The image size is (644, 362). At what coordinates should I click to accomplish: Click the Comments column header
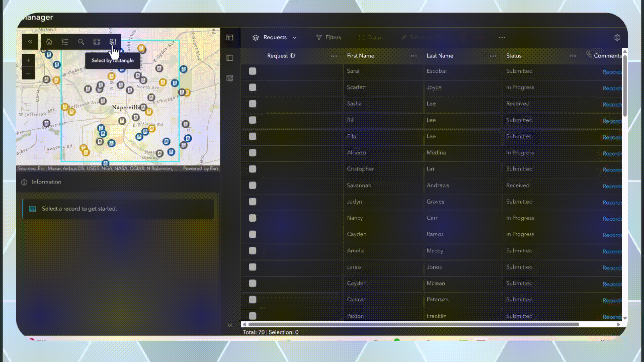(608, 56)
